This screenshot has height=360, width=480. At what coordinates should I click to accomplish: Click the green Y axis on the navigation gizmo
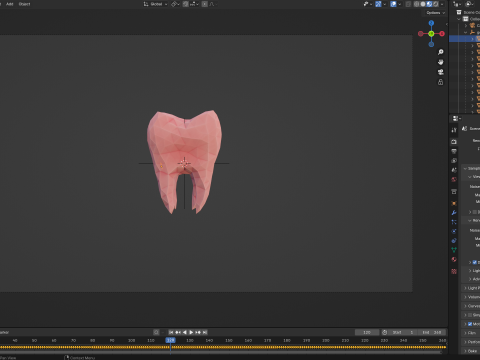[431, 34]
